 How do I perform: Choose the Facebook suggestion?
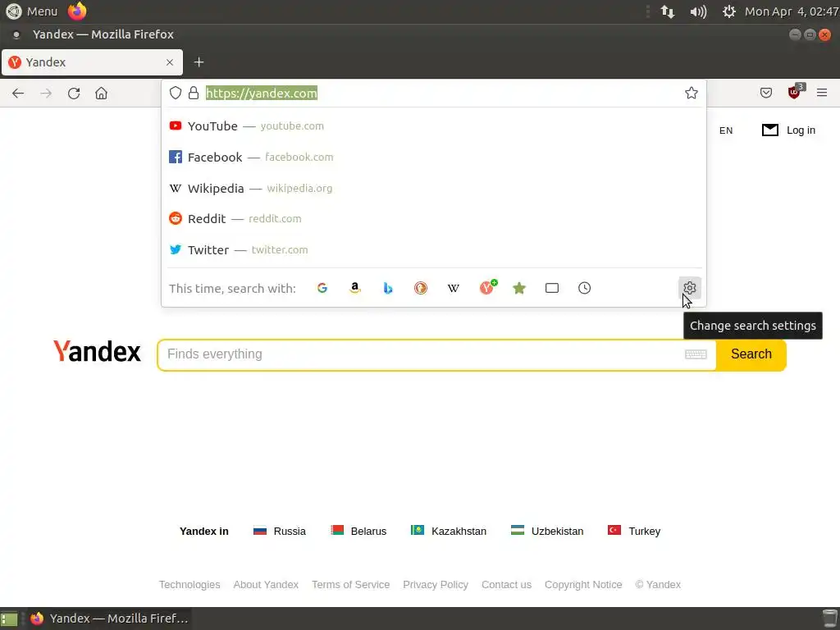(434, 157)
